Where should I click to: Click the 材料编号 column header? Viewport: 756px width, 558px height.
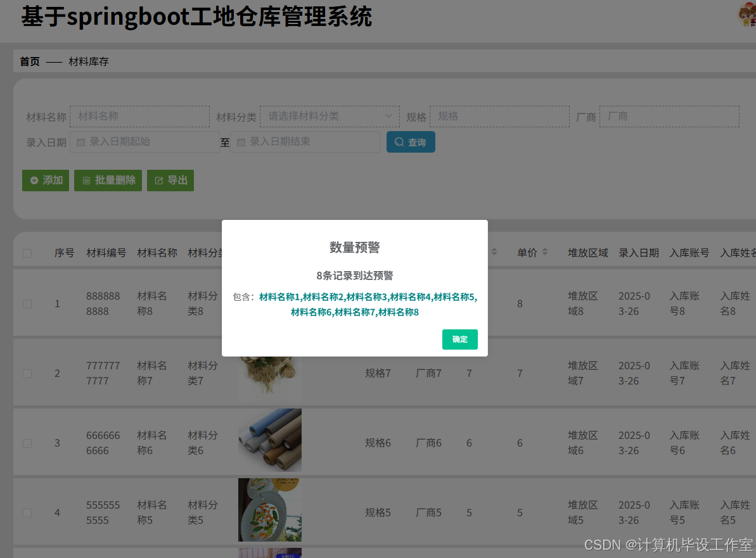106,253
